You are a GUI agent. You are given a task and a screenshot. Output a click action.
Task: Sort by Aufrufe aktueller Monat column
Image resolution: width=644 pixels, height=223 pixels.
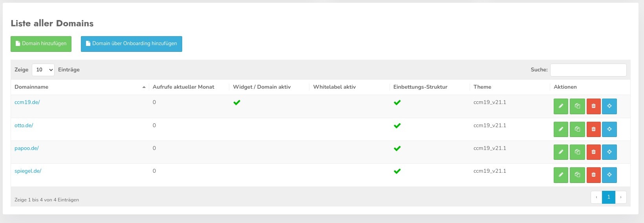pyautogui.click(x=183, y=87)
